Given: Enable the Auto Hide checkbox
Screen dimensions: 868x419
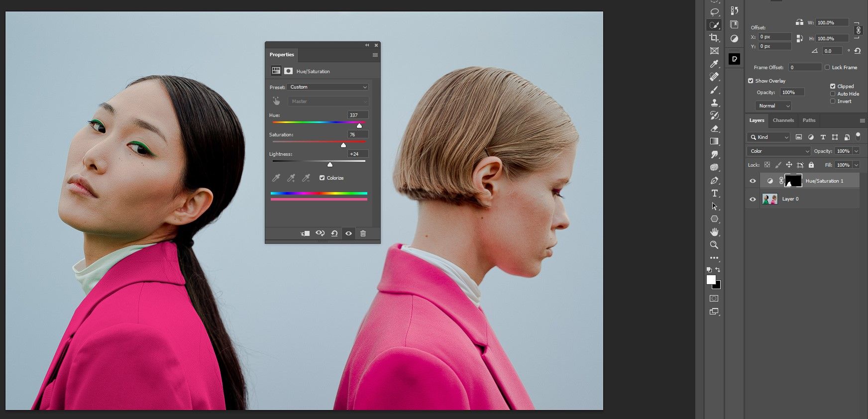Looking at the screenshot, I should tap(833, 94).
